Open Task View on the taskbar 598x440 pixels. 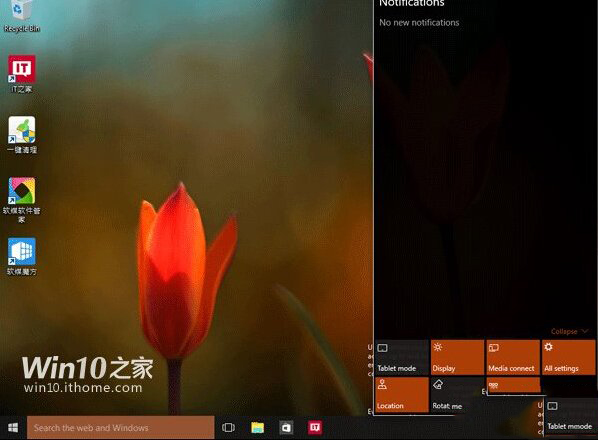pyautogui.click(x=228, y=427)
